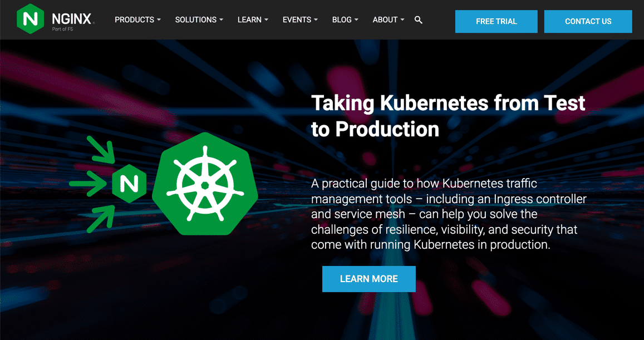Viewport: 644px width, 340px height.
Task: Open search with the magnifying glass icon
Action: [419, 20]
